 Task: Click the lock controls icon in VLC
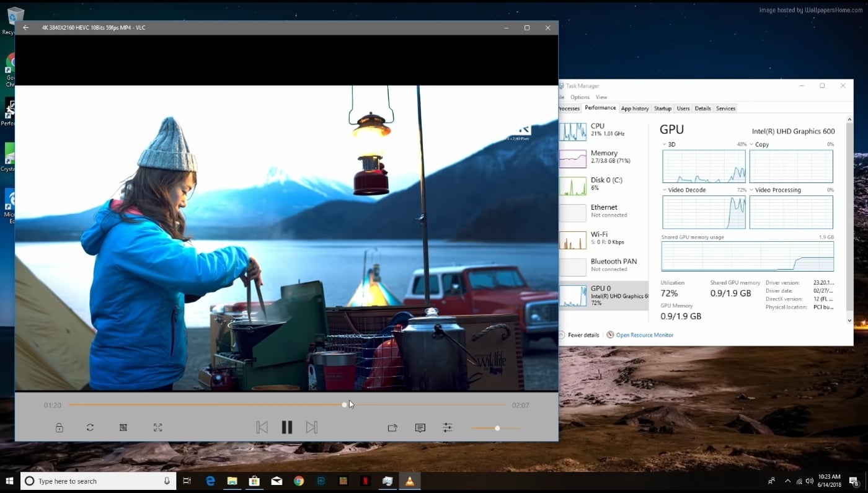[x=60, y=428]
